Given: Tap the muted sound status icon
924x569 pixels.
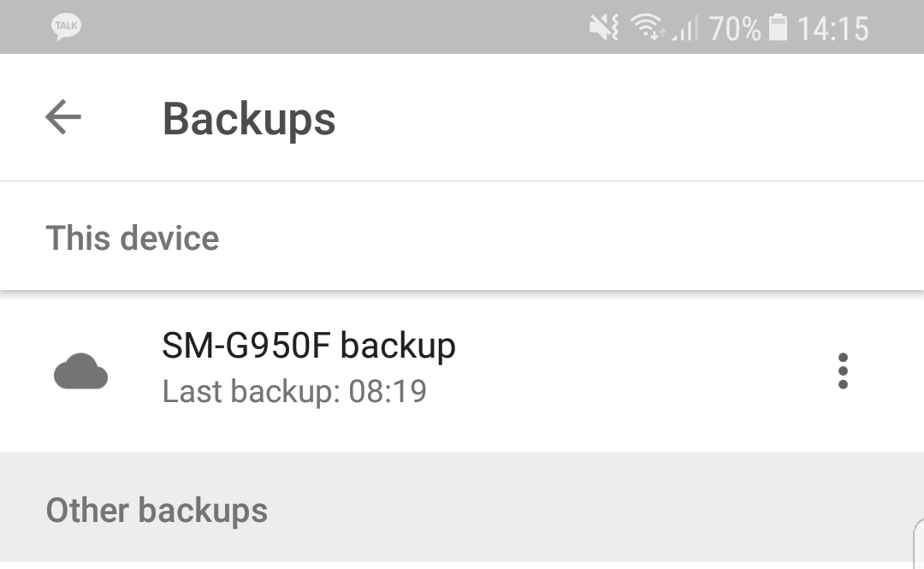Looking at the screenshot, I should (604, 28).
